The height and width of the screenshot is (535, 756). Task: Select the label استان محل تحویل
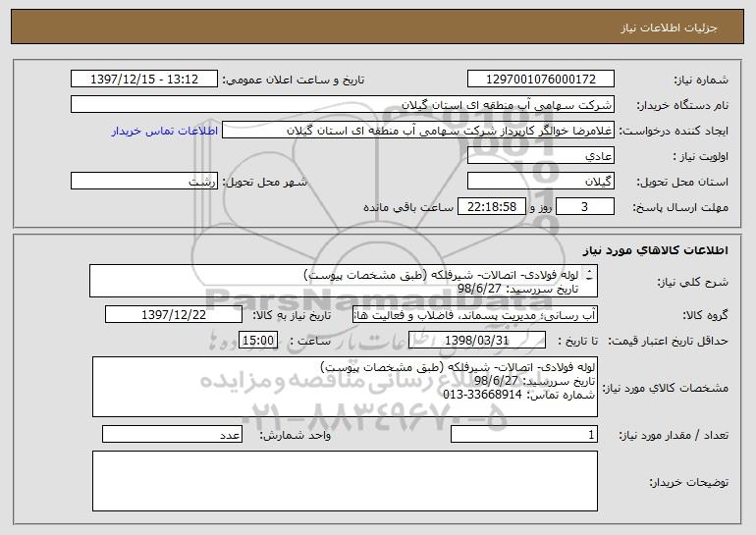(x=682, y=182)
